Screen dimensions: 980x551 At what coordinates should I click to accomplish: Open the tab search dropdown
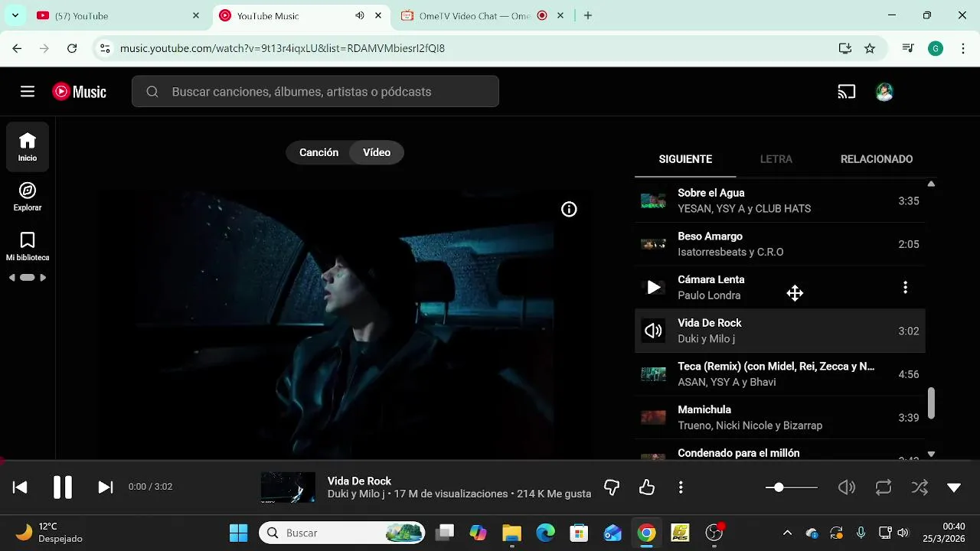pos(15,15)
